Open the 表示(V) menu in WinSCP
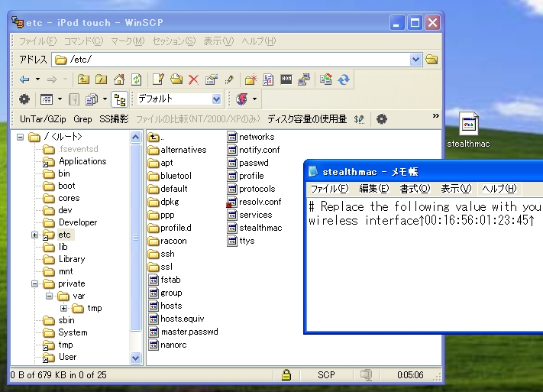The width and height of the screenshot is (543, 392). click(x=218, y=41)
